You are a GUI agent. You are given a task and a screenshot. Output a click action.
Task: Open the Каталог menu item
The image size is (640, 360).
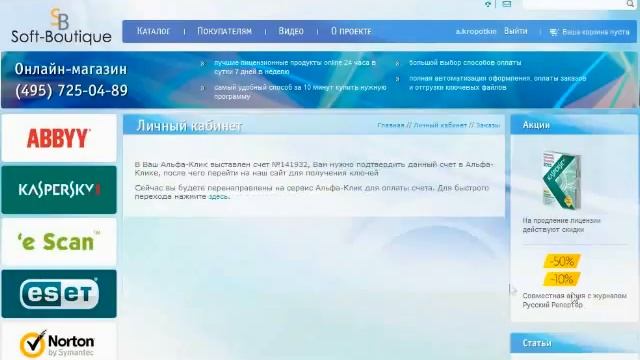click(153, 31)
